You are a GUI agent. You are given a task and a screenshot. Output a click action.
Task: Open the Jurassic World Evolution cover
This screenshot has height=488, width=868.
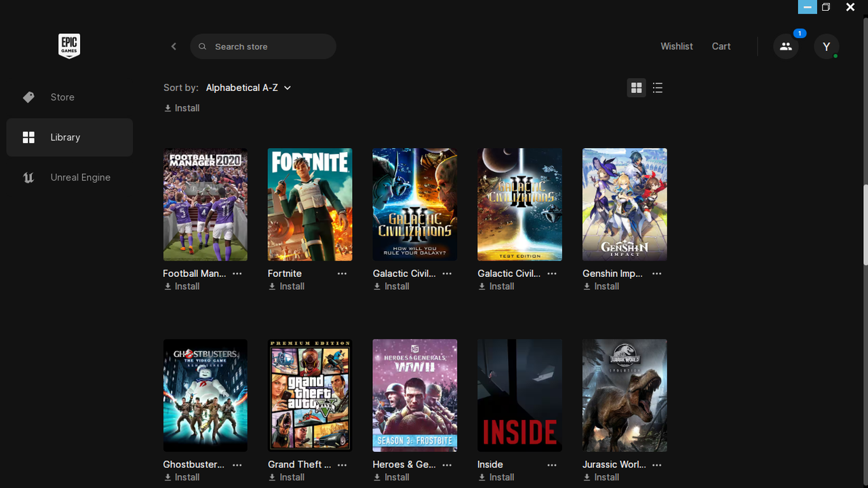(x=625, y=396)
